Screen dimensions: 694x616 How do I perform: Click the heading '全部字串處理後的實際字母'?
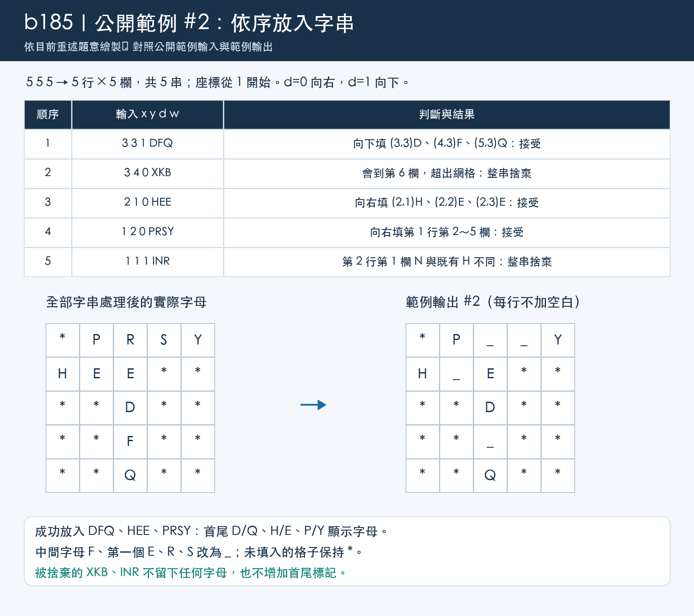(126, 302)
